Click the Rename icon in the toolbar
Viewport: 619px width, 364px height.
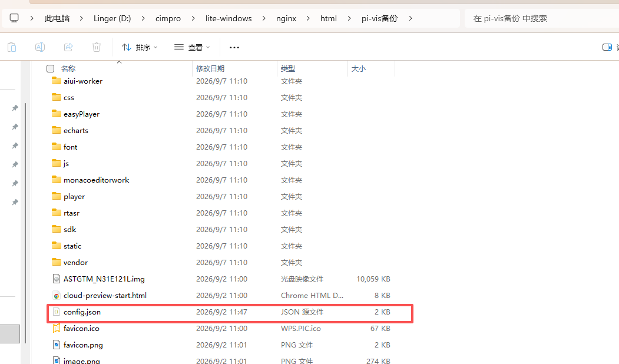(40, 47)
